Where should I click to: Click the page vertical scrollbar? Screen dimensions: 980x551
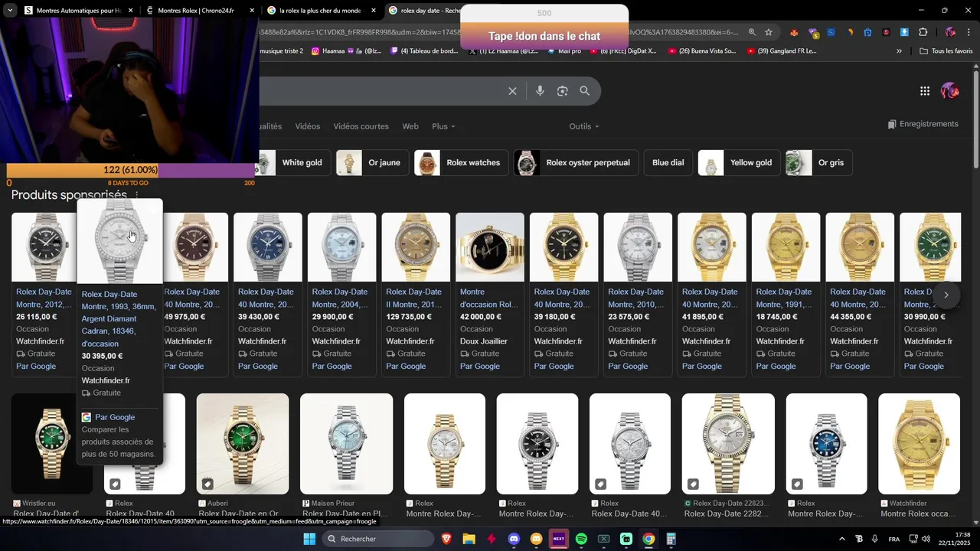coord(975,119)
